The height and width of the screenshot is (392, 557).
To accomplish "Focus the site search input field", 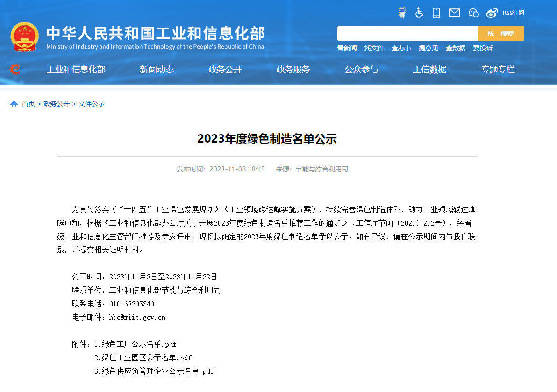I will click(x=407, y=34).
